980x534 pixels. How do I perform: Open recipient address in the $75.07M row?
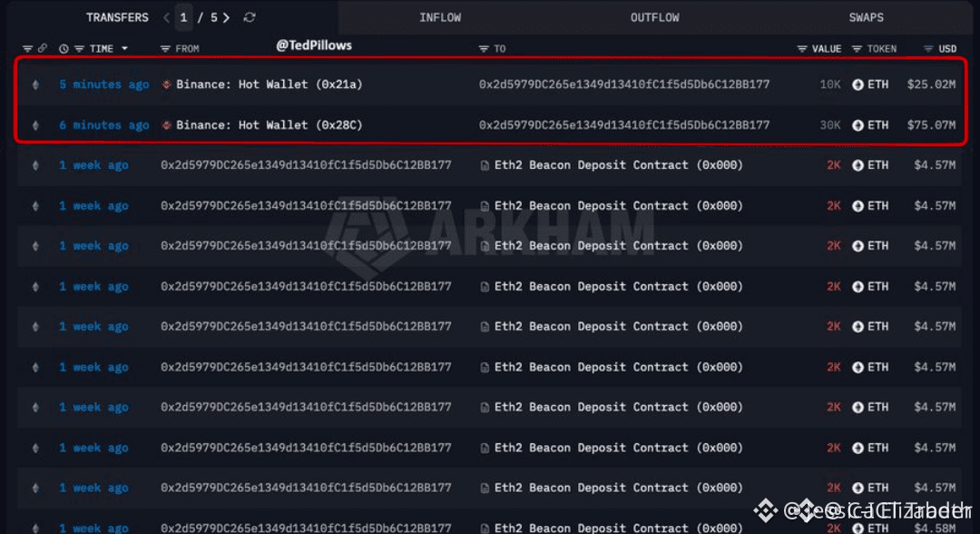(624, 125)
